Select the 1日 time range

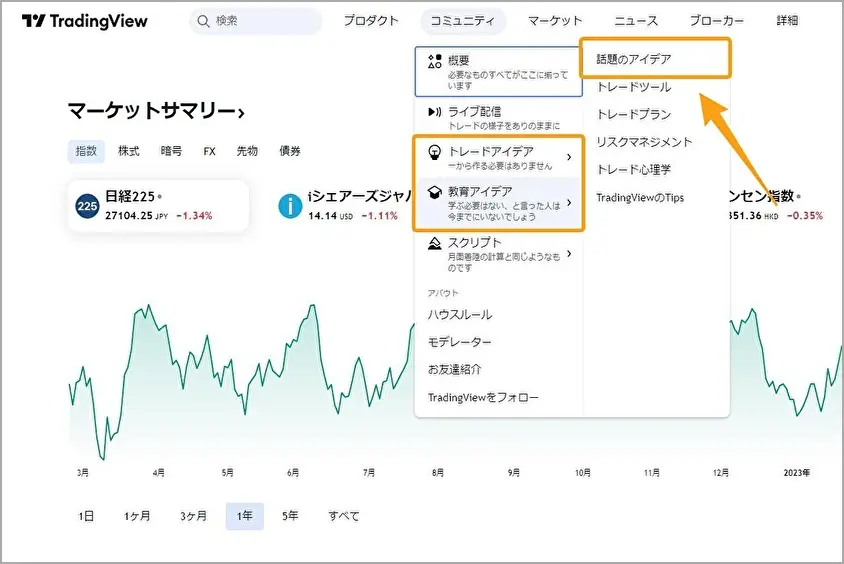pyautogui.click(x=86, y=516)
